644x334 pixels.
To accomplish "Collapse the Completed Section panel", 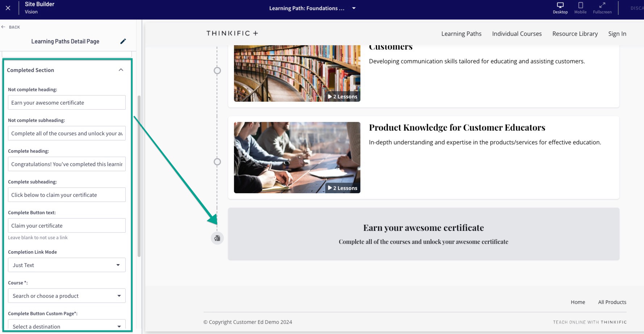I will 121,70.
